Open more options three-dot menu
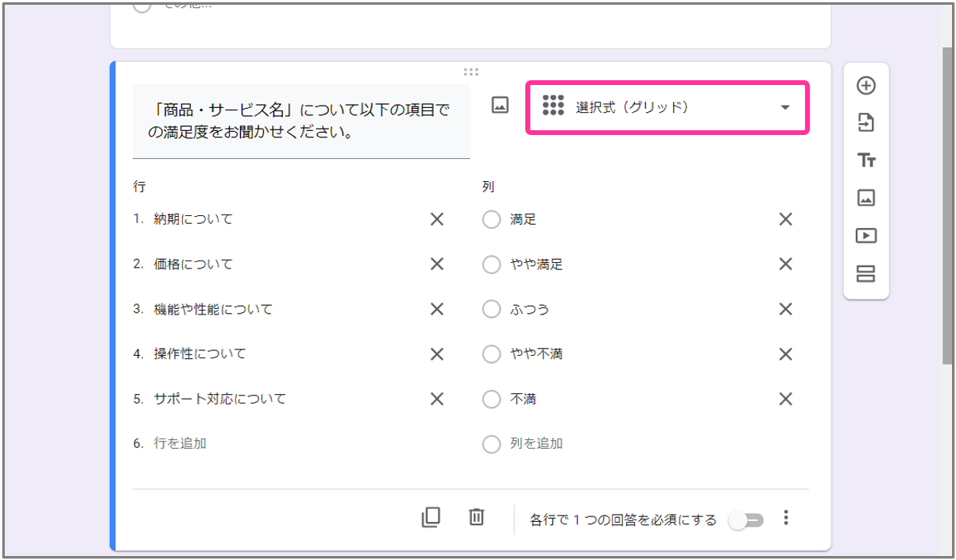 pos(786,519)
